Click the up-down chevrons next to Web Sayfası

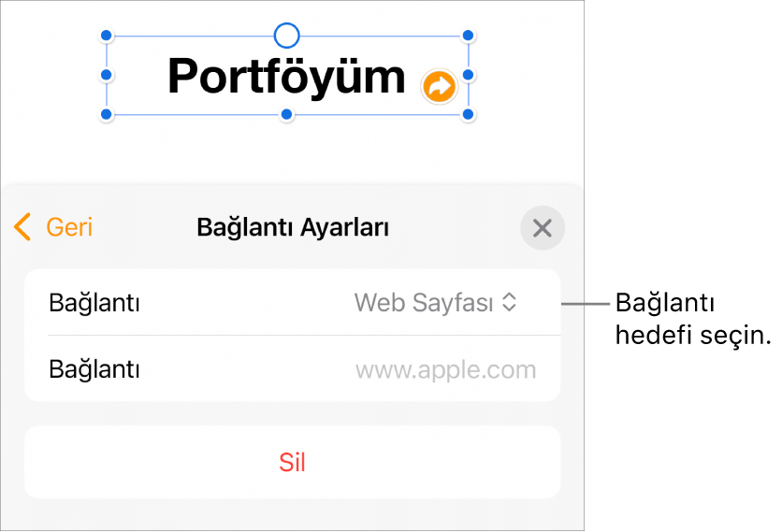click(x=510, y=303)
